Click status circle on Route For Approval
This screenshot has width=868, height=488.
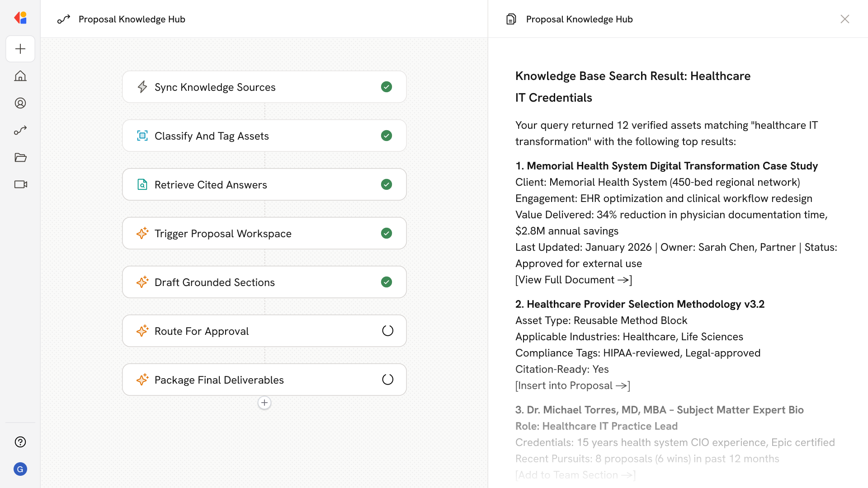[387, 331]
